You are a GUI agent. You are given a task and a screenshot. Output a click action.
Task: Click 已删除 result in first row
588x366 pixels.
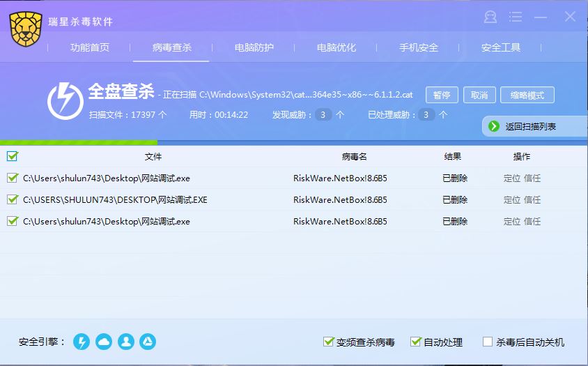pos(455,178)
